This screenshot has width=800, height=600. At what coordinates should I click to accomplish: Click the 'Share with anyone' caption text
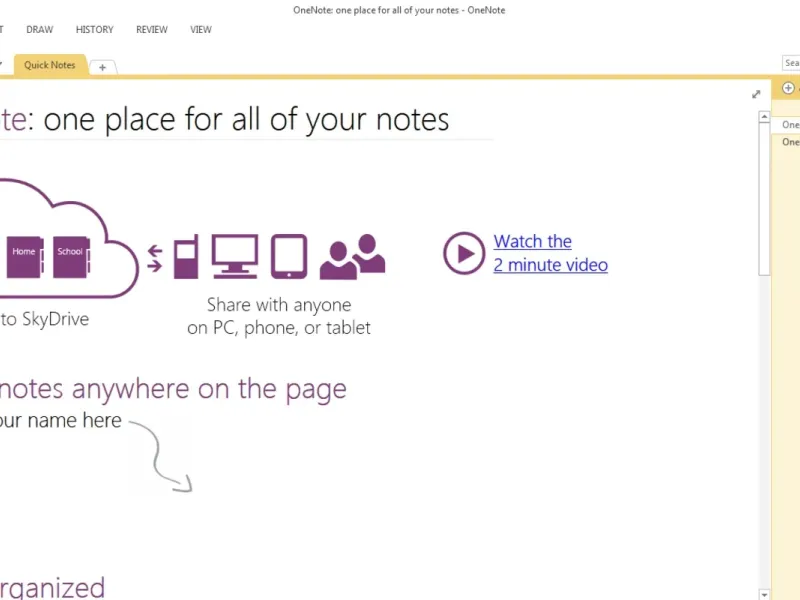(279, 305)
